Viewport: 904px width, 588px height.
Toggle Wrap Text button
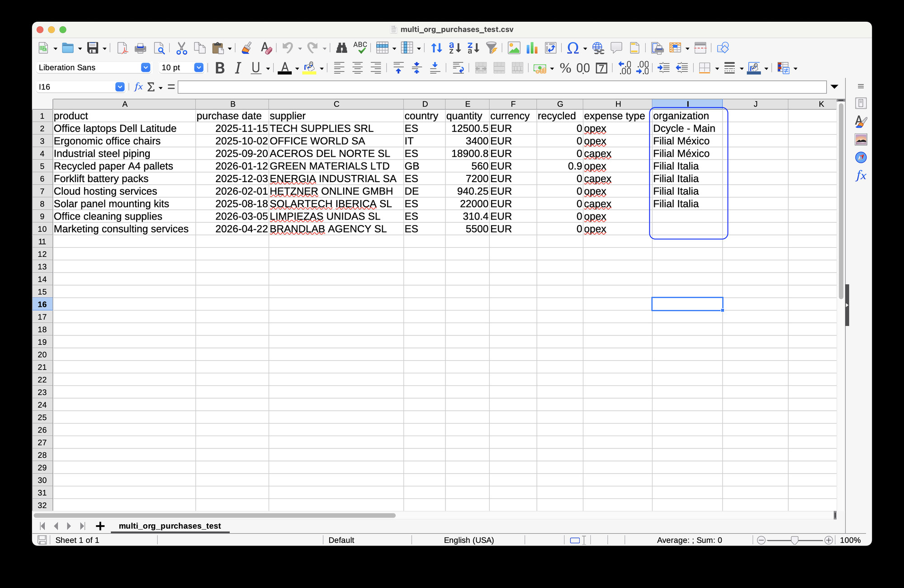458,68
